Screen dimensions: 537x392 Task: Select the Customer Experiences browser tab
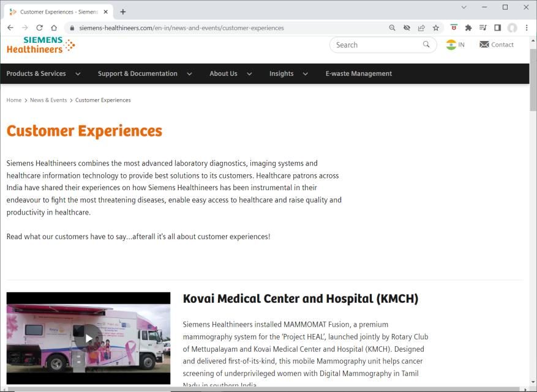[58, 12]
